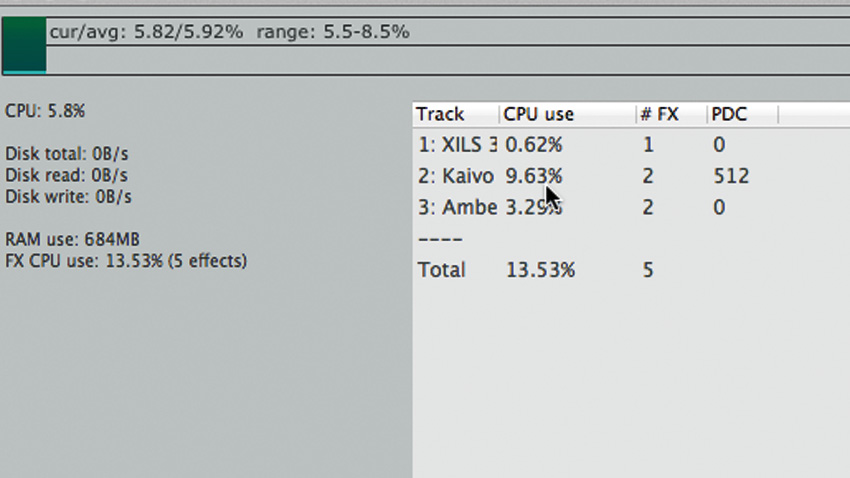The width and height of the screenshot is (850, 478).
Task: Click the PDC column header
Action: [743, 114]
